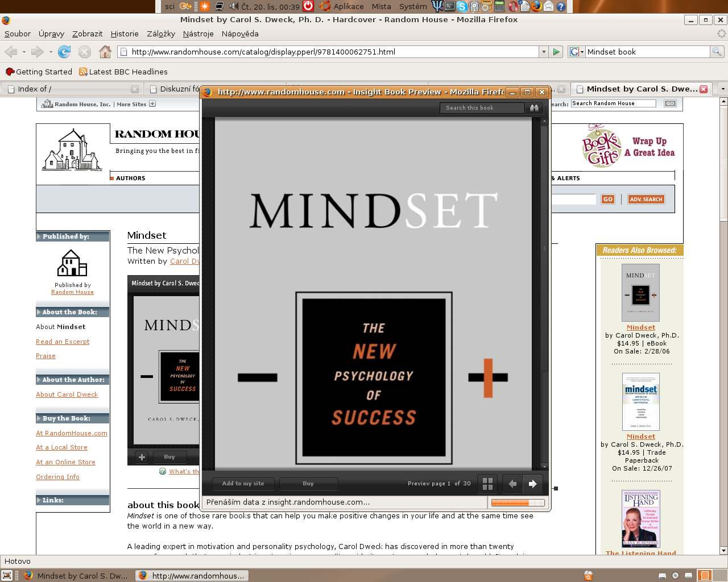This screenshot has width=728, height=582.
Task: Click the search magnifier in Firefox search box
Action: 717,52
